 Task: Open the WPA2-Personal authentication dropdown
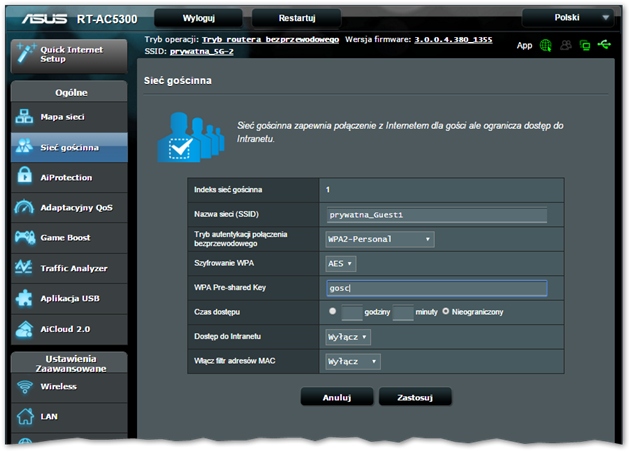pos(380,239)
